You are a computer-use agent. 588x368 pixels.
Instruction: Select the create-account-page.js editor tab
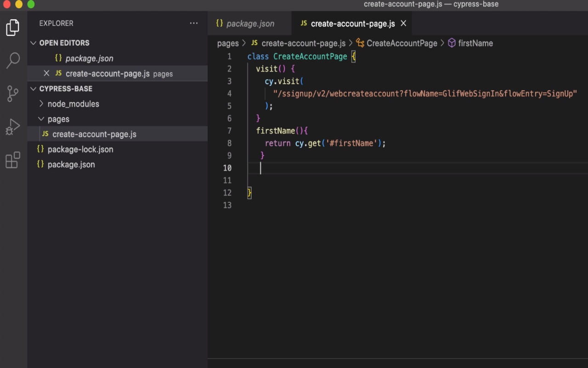pyautogui.click(x=352, y=23)
